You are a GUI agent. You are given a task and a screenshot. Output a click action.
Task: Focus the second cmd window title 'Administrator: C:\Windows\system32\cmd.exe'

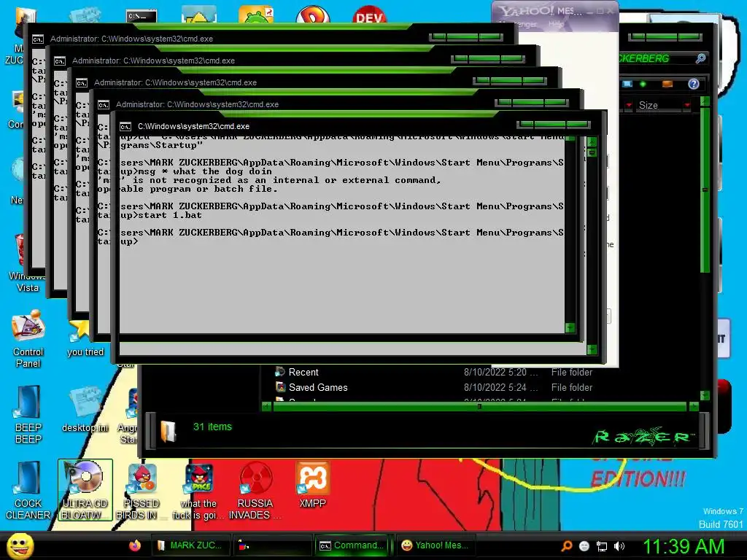153,61
